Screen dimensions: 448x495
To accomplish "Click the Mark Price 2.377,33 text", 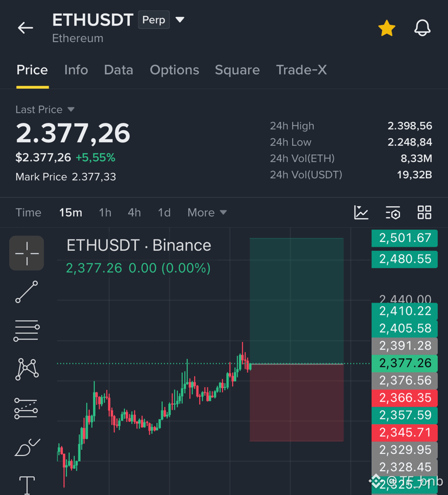I will 65,177.
